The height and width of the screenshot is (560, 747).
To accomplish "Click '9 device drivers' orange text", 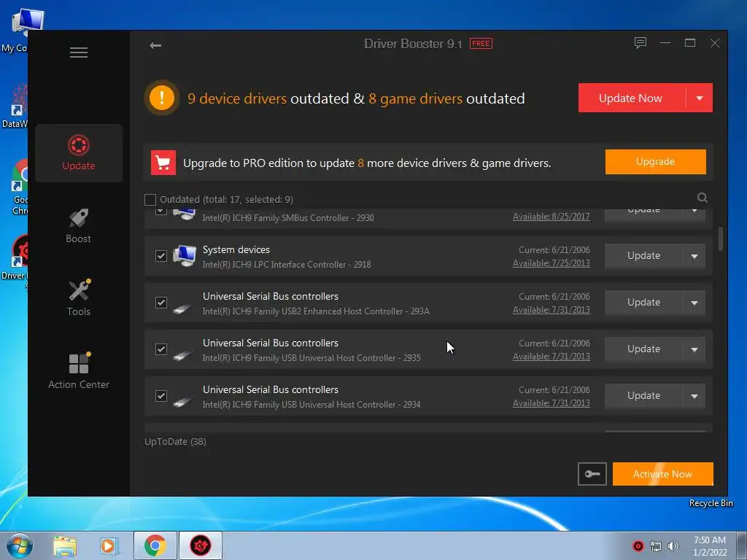I will pos(237,98).
